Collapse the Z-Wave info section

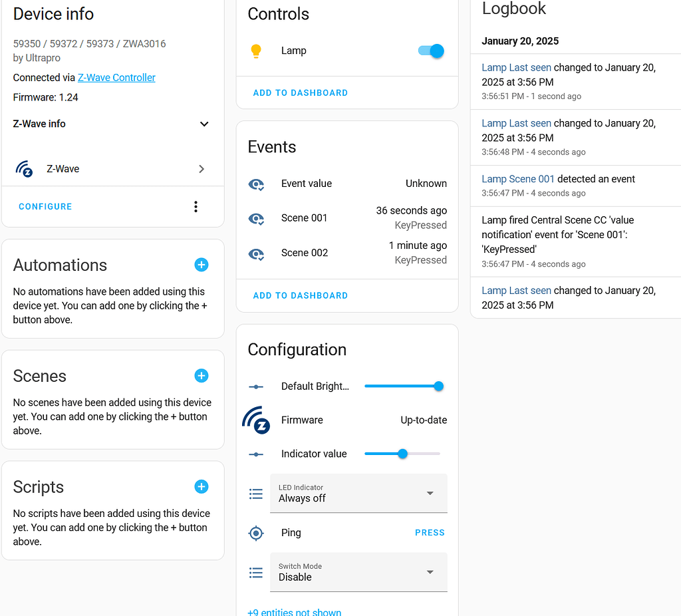(204, 124)
